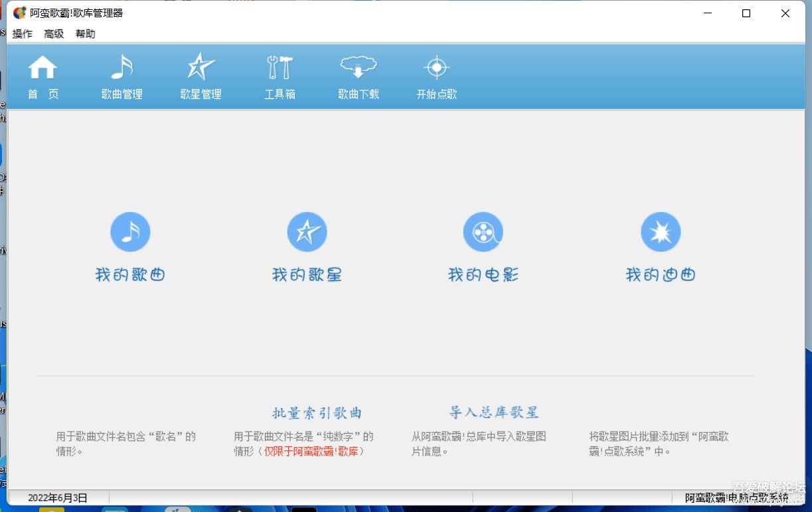Open 我的歌曲 music note icon
Viewport: 812px width, 512px height.
[x=130, y=232]
